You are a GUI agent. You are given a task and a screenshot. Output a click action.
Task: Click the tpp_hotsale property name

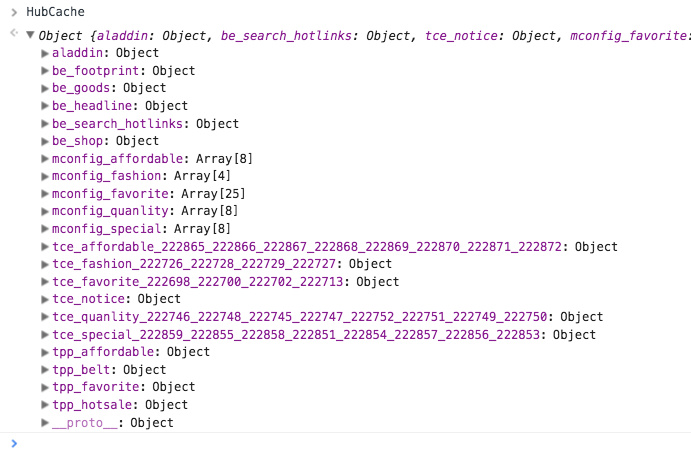pyautogui.click(x=95, y=405)
